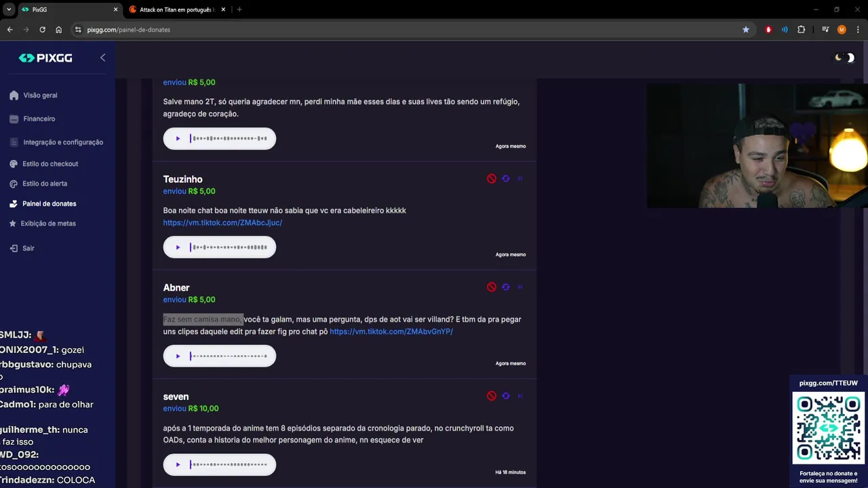
Task: Open Visão geral in the sidebar
Action: click(34, 96)
